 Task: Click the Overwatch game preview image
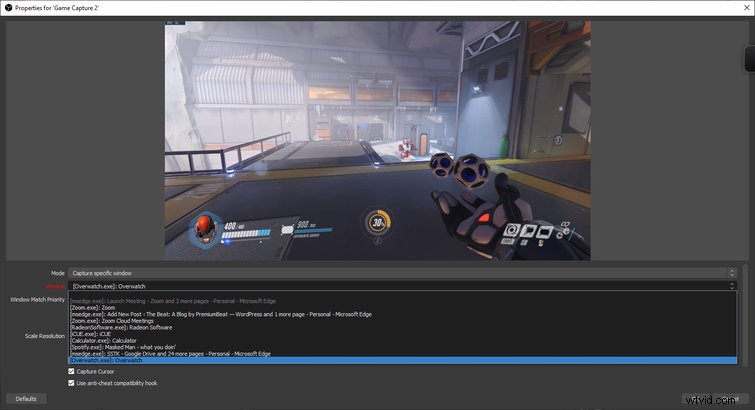[x=378, y=140]
